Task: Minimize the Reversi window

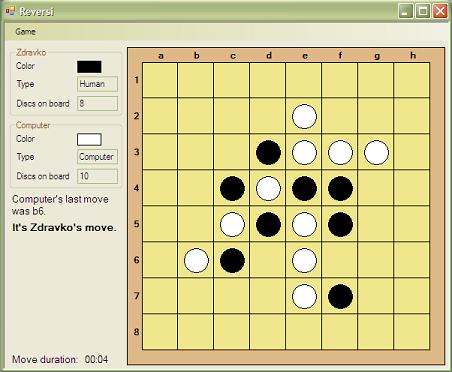Action: pyautogui.click(x=406, y=11)
